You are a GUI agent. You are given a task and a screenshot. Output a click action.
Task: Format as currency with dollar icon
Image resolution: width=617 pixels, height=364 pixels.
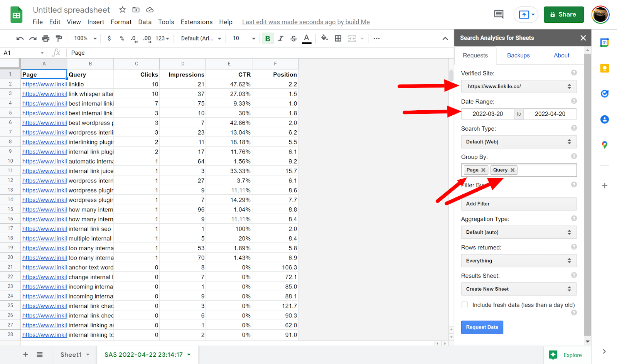tap(109, 39)
